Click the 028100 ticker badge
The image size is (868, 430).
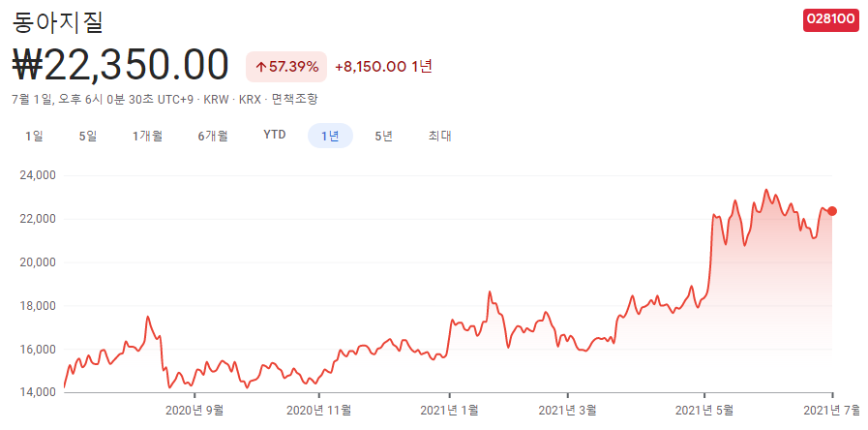coord(831,20)
